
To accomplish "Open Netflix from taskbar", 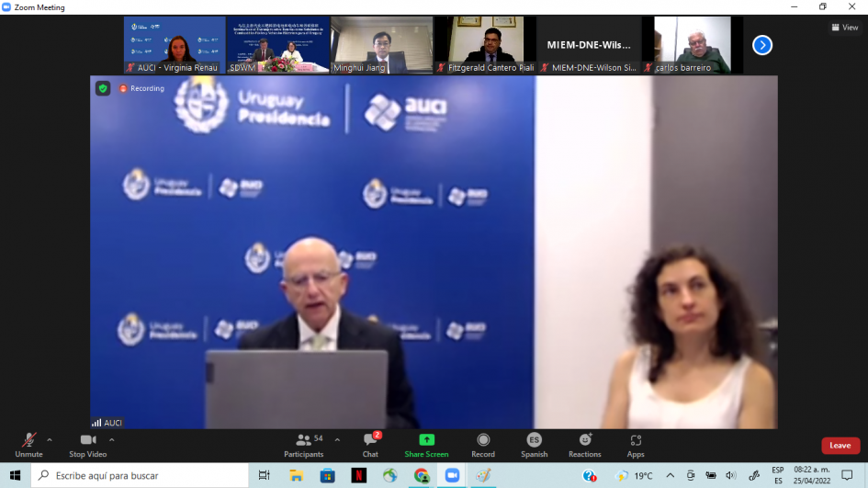I will pos(359,475).
